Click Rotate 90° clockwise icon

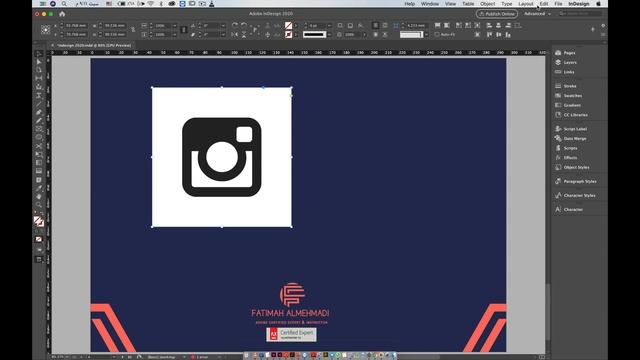(235, 25)
